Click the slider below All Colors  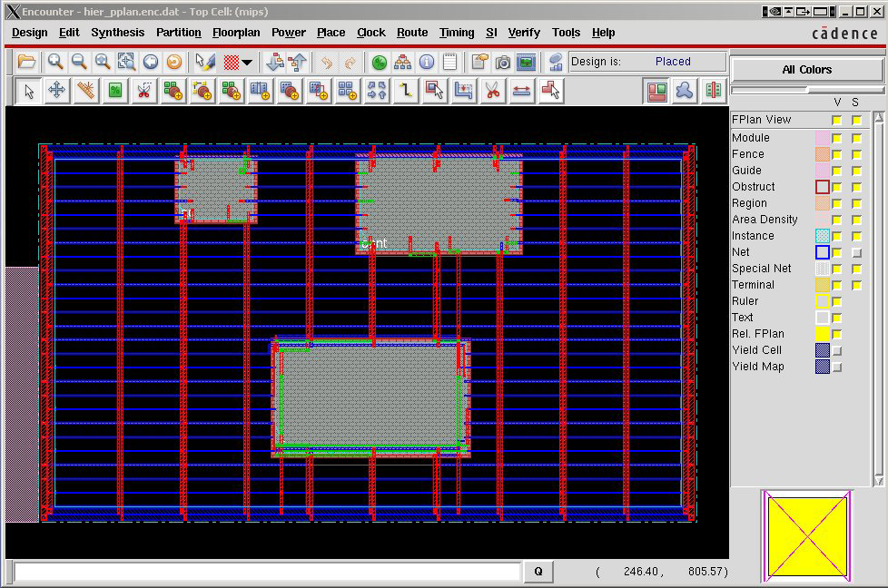point(807,90)
